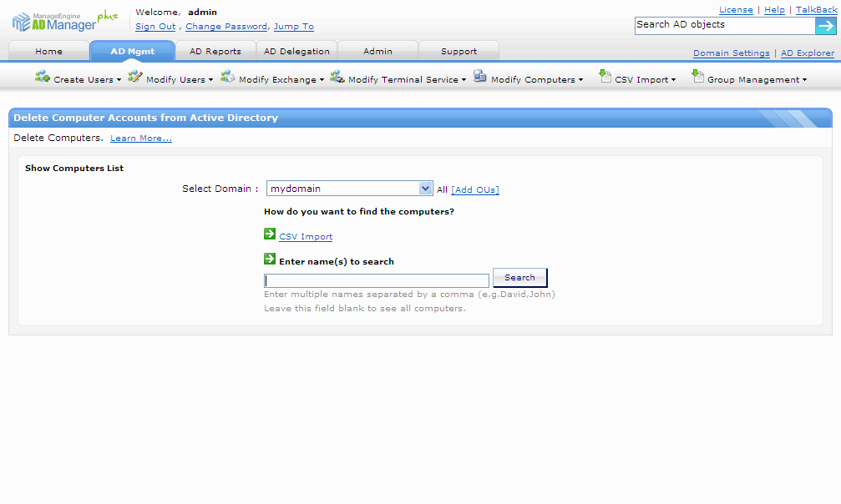Open the AD Explorer link
This screenshot has height=504, width=841.
(x=808, y=53)
